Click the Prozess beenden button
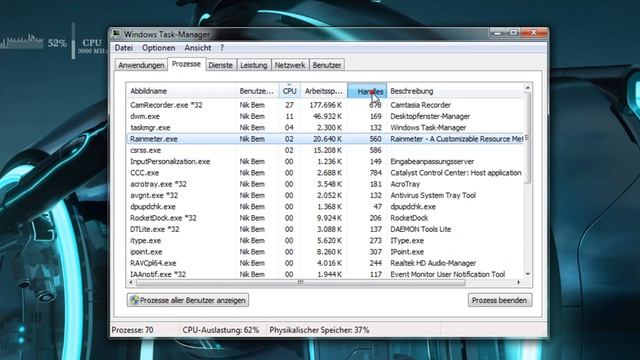Screen dimensions: 640x360 (500, 300)
